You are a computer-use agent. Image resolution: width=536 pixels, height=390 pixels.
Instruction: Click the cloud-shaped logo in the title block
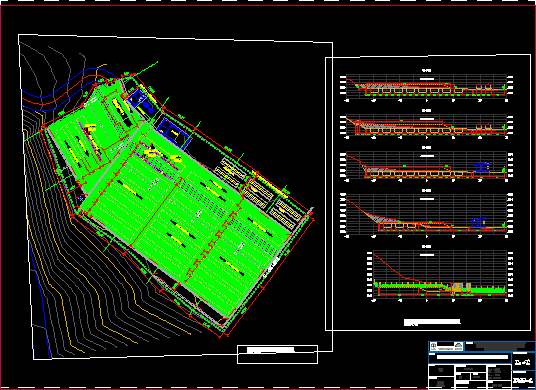click(459, 346)
